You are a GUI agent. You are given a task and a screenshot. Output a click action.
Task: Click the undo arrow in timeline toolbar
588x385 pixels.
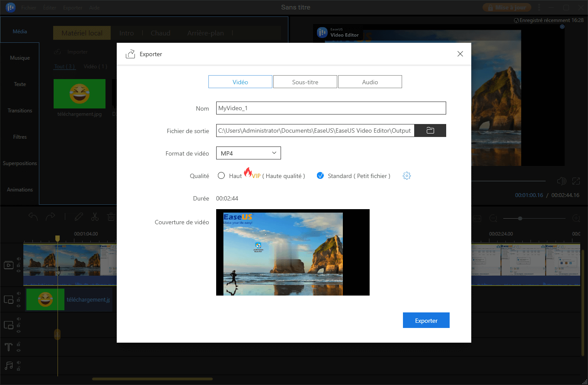[33, 216]
